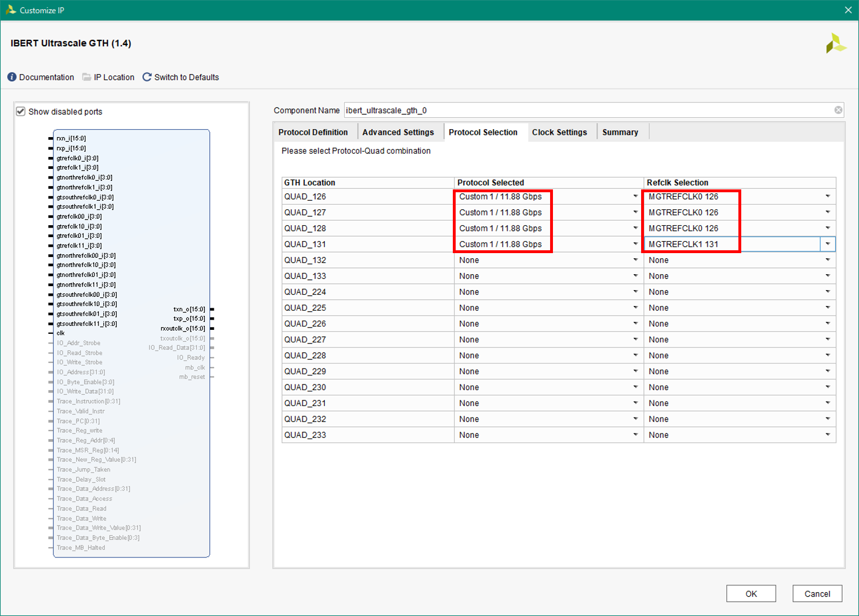Open QUAD_126 Refclk Selection dropdown

coord(828,197)
